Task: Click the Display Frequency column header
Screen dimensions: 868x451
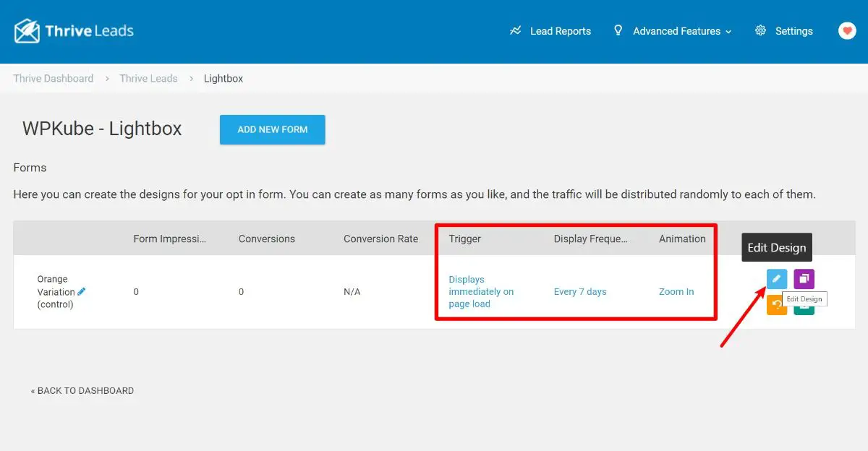Action: (x=591, y=239)
